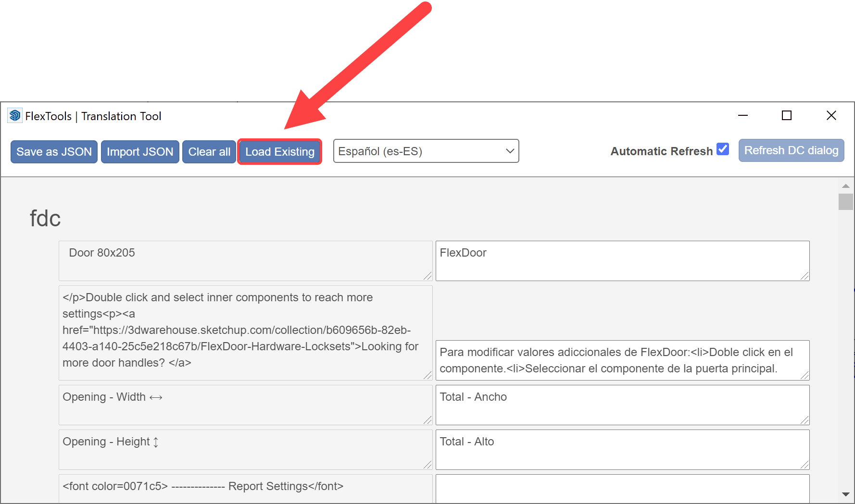Click the 'Automatic Refresh' label text
Screen dimensions: 855x504
tap(662, 151)
